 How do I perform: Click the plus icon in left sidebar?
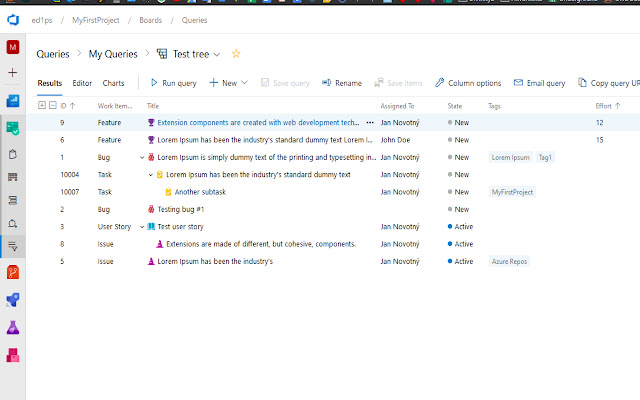pyautogui.click(x=13, y=73)
